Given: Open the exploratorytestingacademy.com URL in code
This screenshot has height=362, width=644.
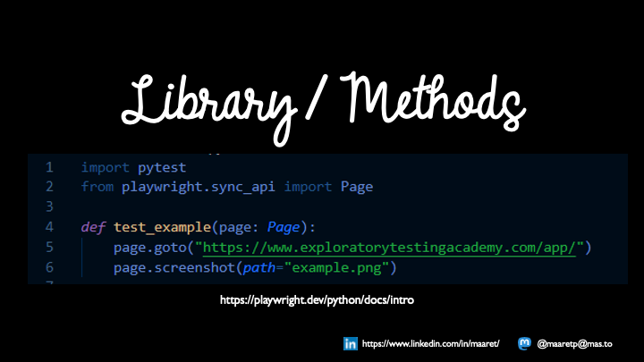Looking at the screenshot, I should pos(389,248).
